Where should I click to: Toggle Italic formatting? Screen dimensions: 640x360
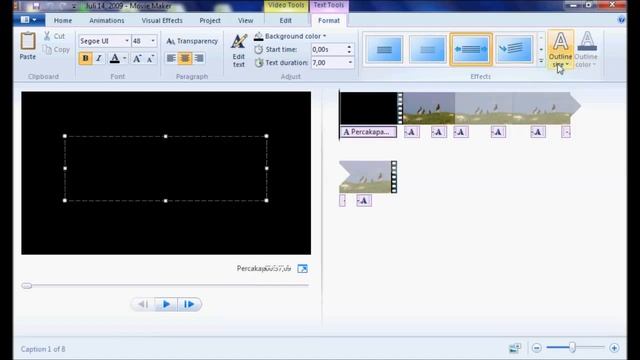(x=98, y=58)
